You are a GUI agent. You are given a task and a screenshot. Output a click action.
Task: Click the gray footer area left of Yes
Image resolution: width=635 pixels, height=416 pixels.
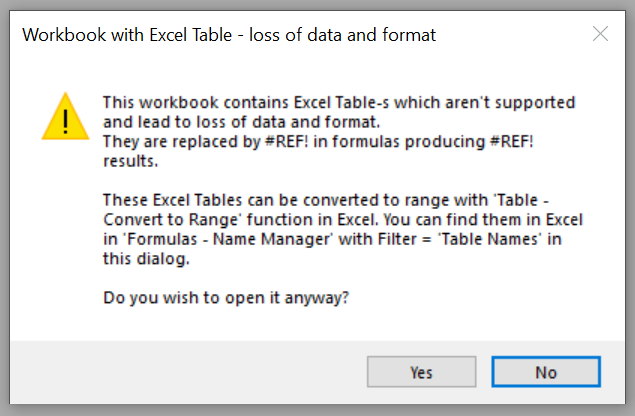click(x=180, y=372)
